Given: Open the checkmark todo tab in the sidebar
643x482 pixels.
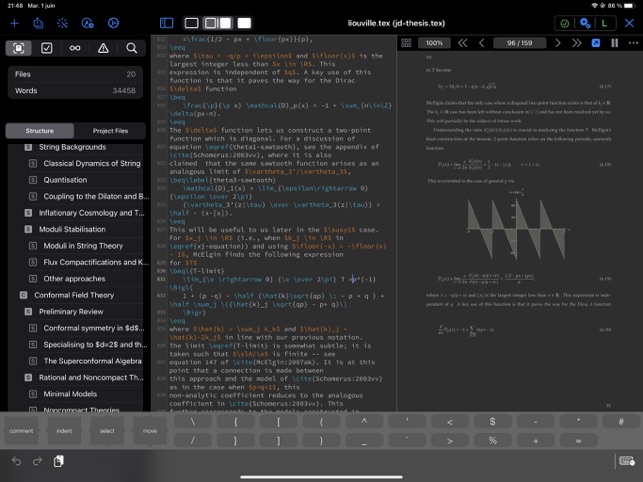Looking at the screenshot, I should tap(47, 48).
